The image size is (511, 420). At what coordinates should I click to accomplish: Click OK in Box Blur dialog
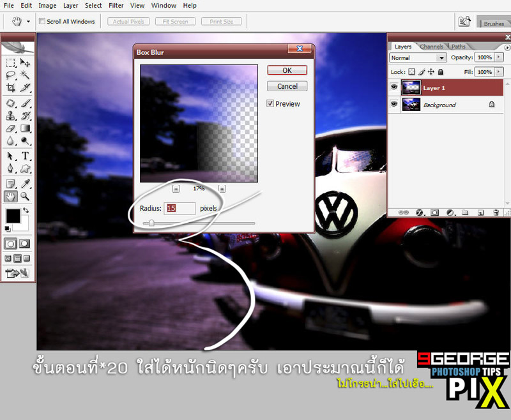pyautogui.click(x=287, y=70)
